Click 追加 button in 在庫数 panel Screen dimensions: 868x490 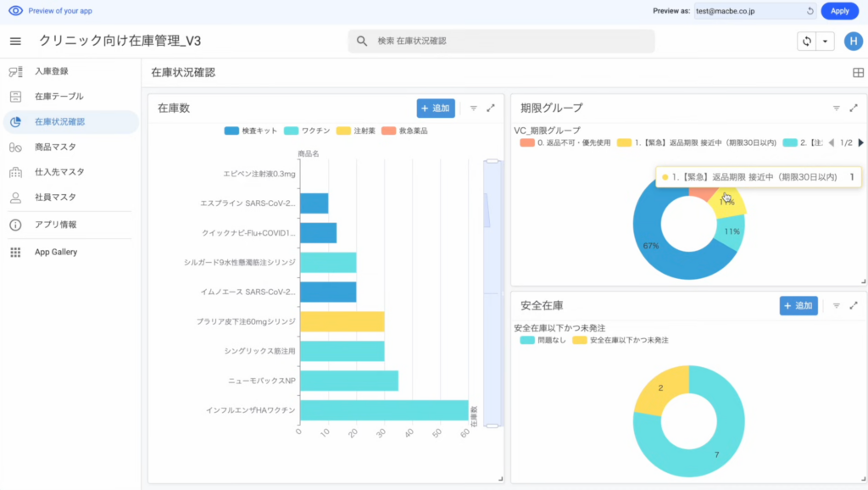pyautogui.click(x=436, y=109)
